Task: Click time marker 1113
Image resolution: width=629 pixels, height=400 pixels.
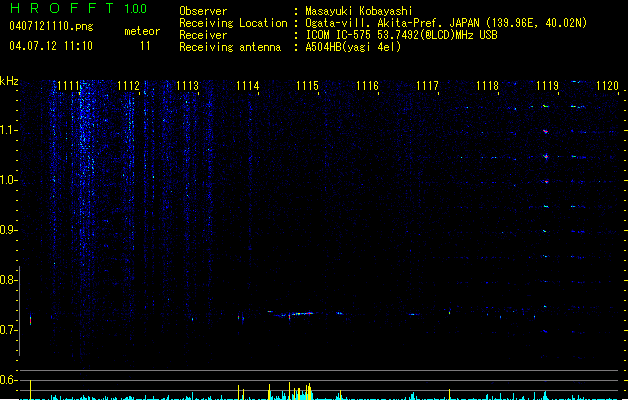Action: (x=188, y=86)
